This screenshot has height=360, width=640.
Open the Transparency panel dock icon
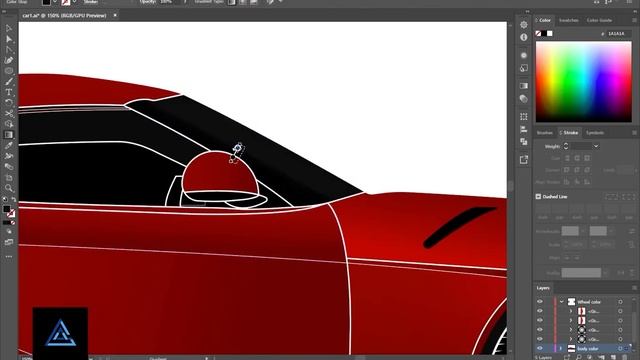[524, 99]
